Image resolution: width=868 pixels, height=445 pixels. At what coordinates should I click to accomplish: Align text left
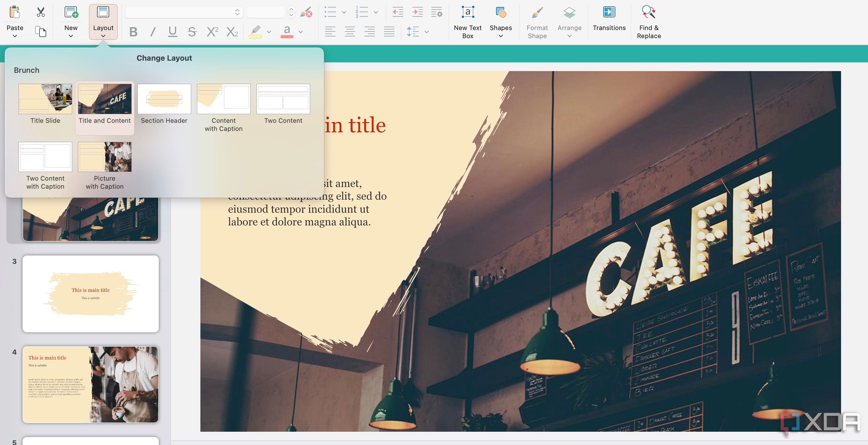point(330,32)
